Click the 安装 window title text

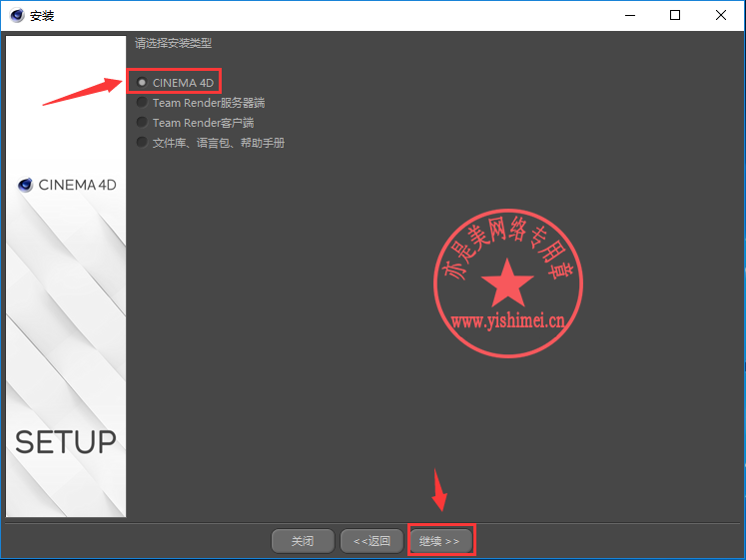coord(42,16)
